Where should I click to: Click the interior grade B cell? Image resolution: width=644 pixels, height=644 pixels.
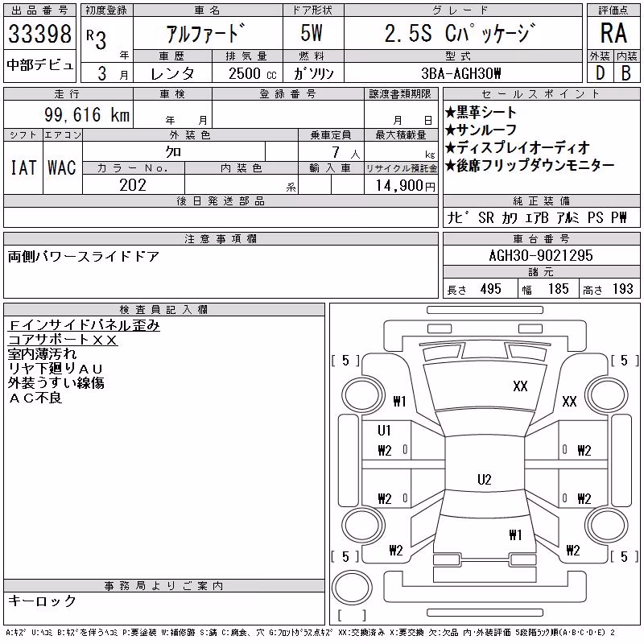pyautogui.click(x=626, y=73)
